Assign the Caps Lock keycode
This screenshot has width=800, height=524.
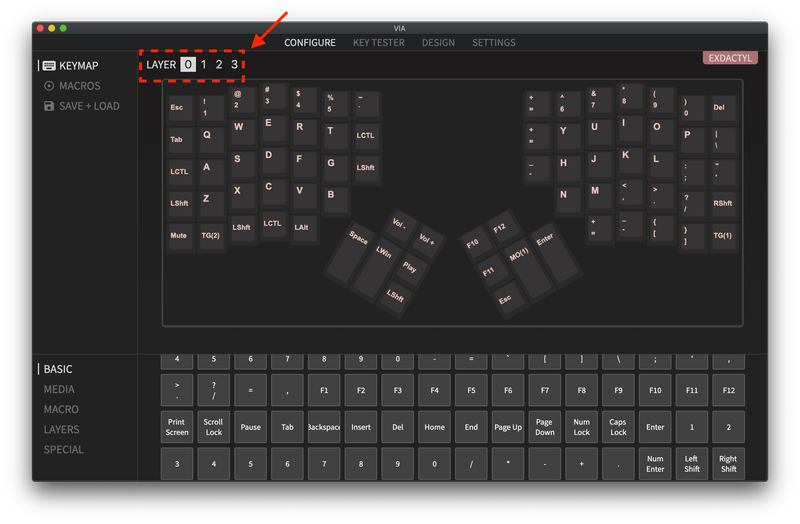(x=618, y=427)
